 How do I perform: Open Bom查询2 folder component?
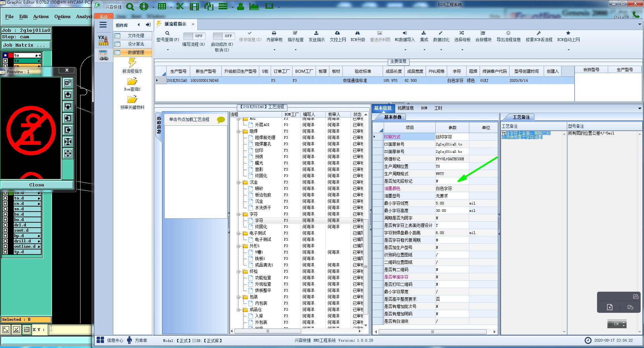tap(132, 84)
